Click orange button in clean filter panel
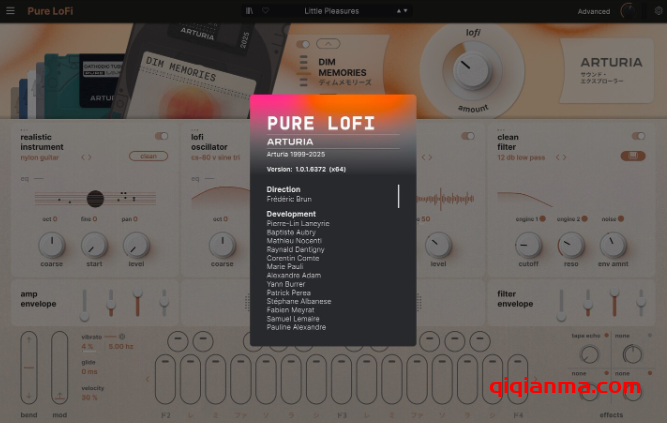The width and height of the screenshot is (667, 423). point(633,156)
